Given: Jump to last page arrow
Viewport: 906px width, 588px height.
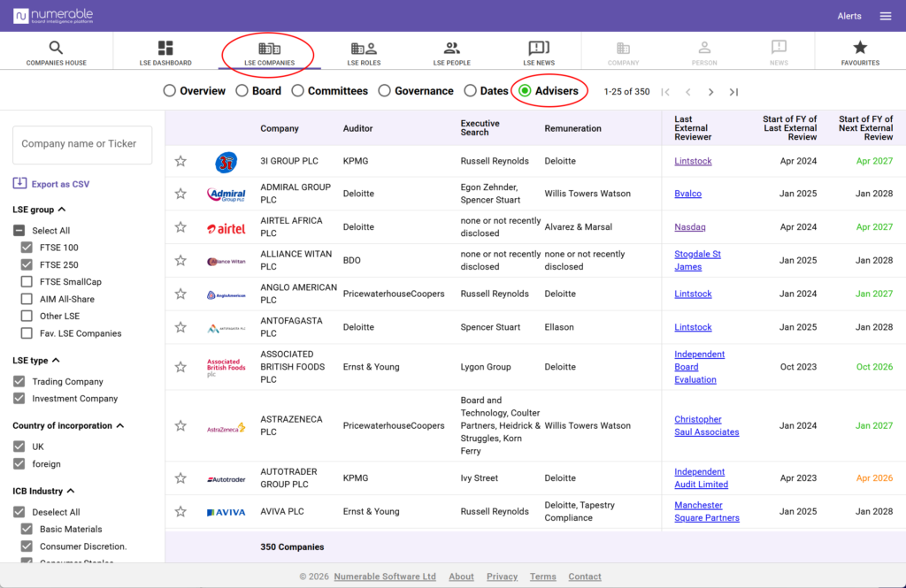Looking at the screenshot, I should 733,92.
